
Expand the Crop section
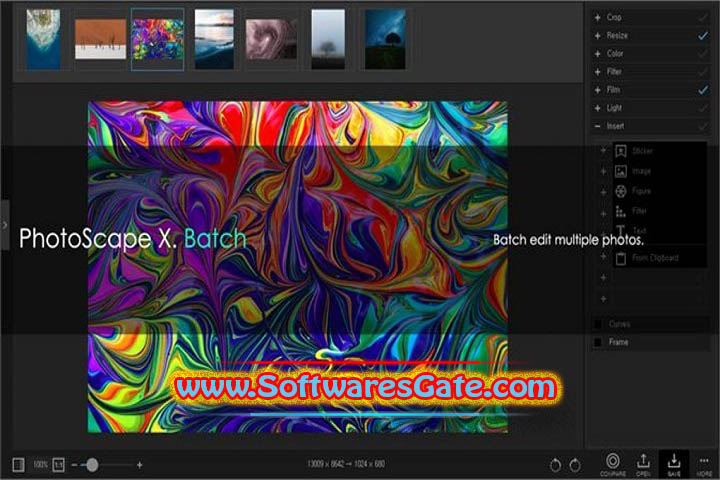tap(597, 17)
